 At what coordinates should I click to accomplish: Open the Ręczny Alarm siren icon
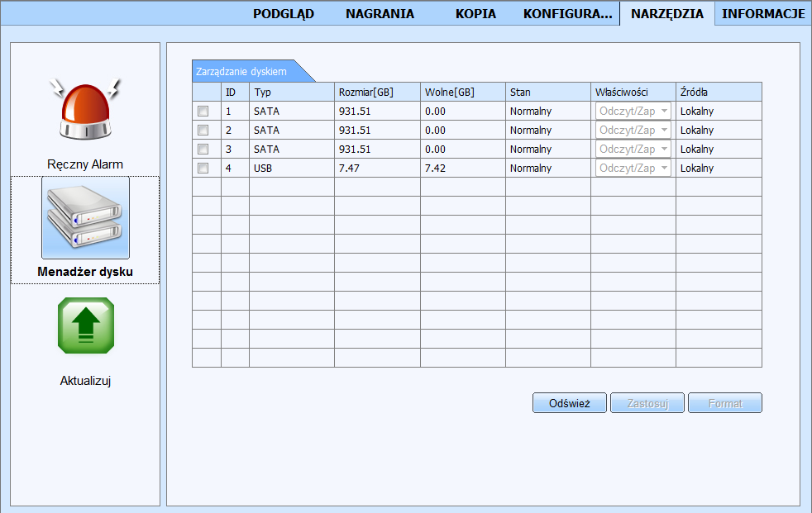[85, 109]
